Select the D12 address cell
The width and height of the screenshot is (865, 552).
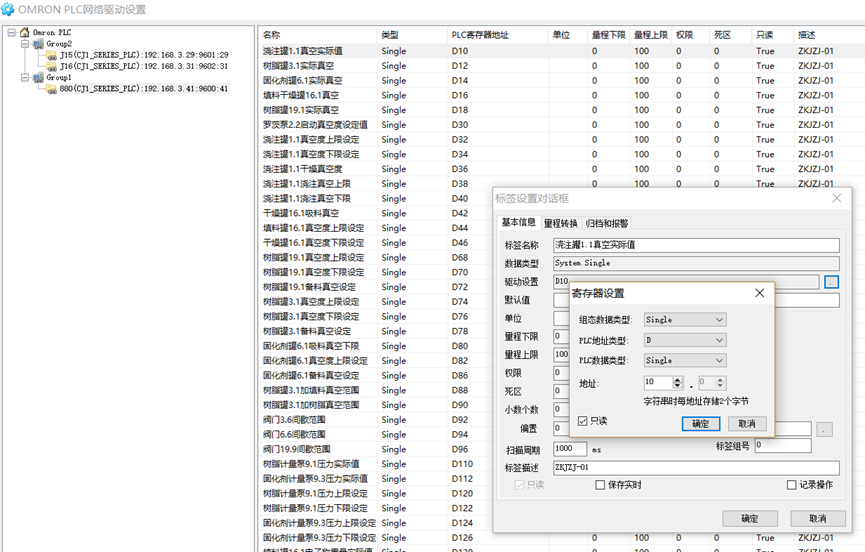[460, 66]
